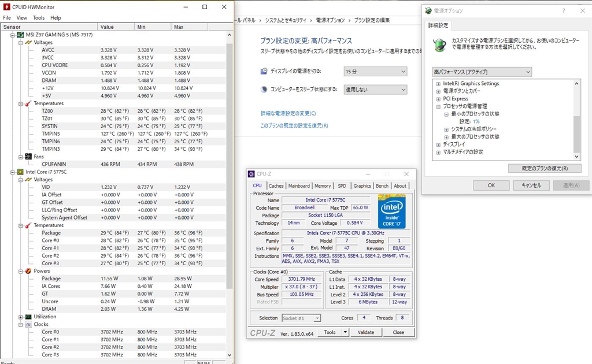Expand the PCI Express power setting
The height and width of the screenshot is (364, 592).
click(x=438, y=99)
